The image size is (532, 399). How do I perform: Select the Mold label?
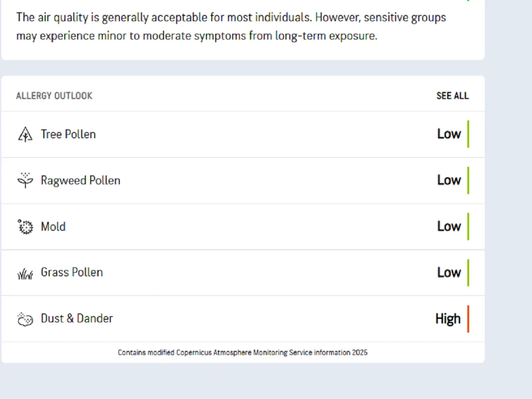click(53, 227)
